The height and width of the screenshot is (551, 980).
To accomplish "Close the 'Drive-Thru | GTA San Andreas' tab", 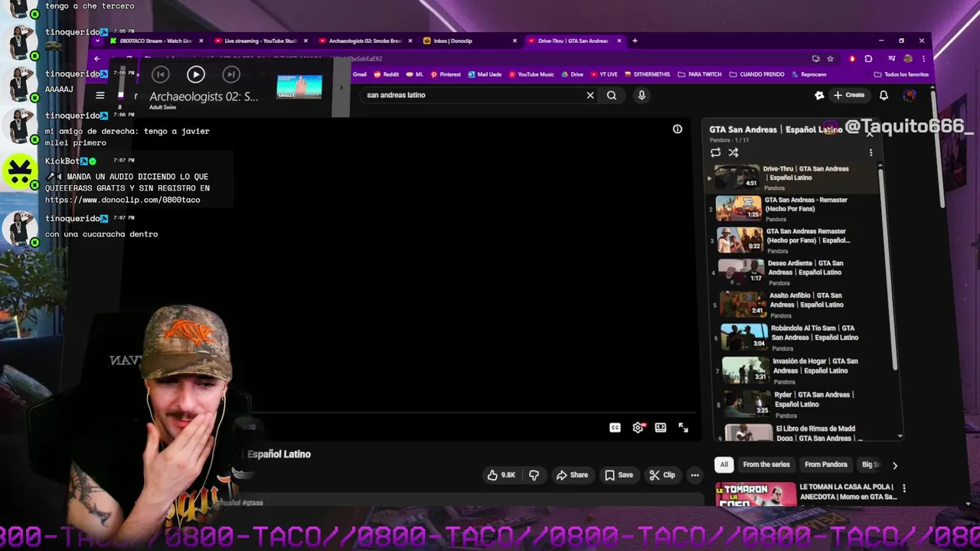I will [x=619, y=41].
